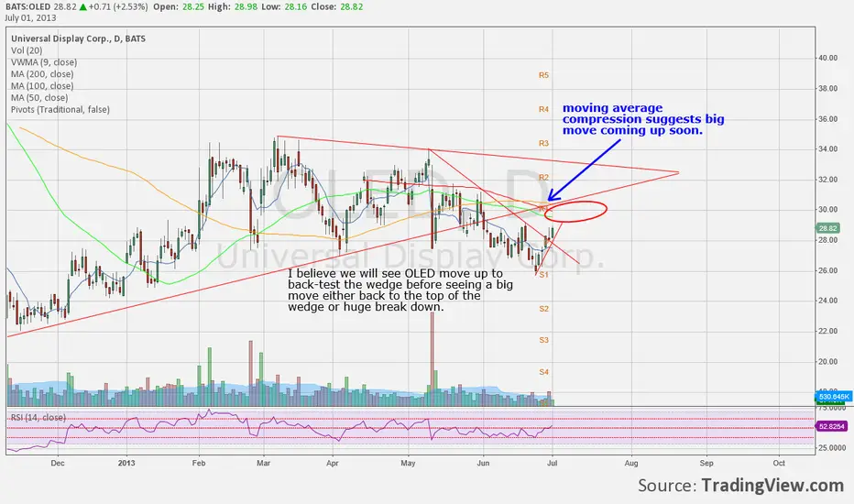The image size is (854, 504).
Task: Click the 36.00 price axis label
Action: [x=828, y=119]
